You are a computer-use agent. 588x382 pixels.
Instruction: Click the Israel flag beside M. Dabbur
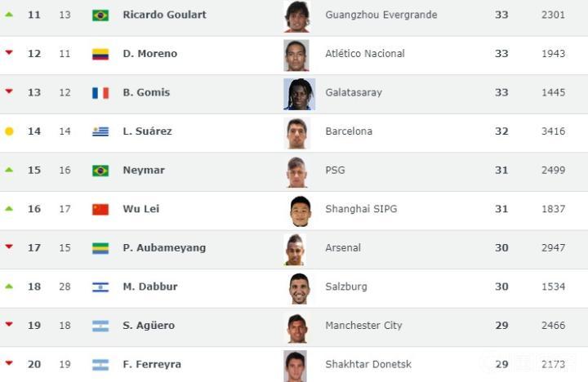tap(100, 287)
